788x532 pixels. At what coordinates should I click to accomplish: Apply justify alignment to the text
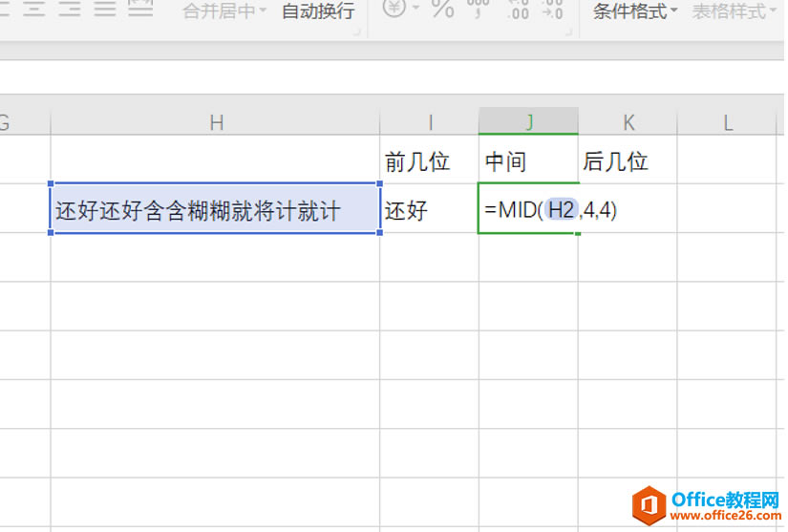tap(104, 9)
